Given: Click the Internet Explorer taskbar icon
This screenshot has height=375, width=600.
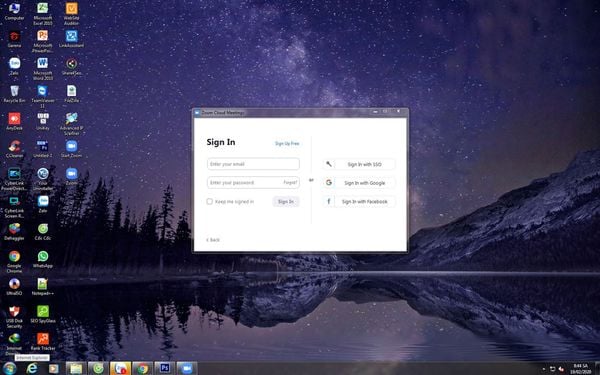Looking at the screenshot, I should point(32,368).
